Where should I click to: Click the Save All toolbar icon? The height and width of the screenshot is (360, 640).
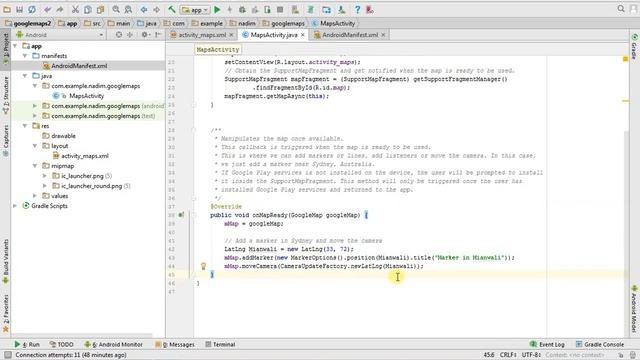pyautogui.click(x=19, y=9)
